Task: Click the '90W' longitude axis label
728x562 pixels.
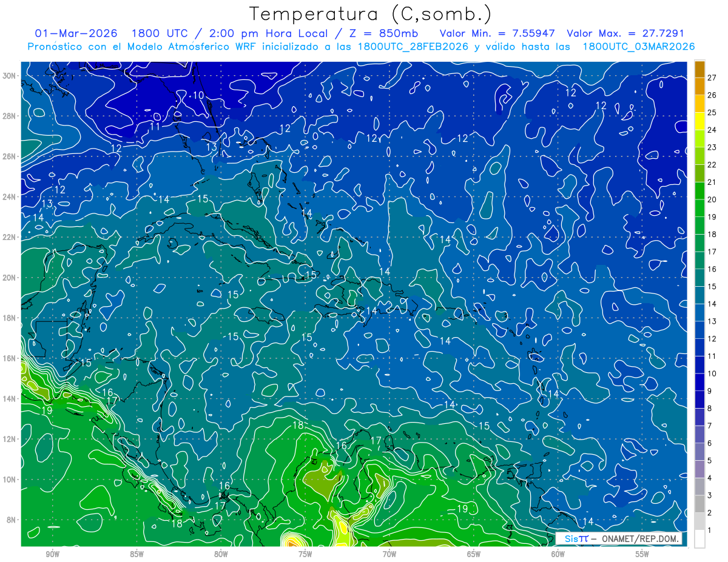Action: click(52, 554)
